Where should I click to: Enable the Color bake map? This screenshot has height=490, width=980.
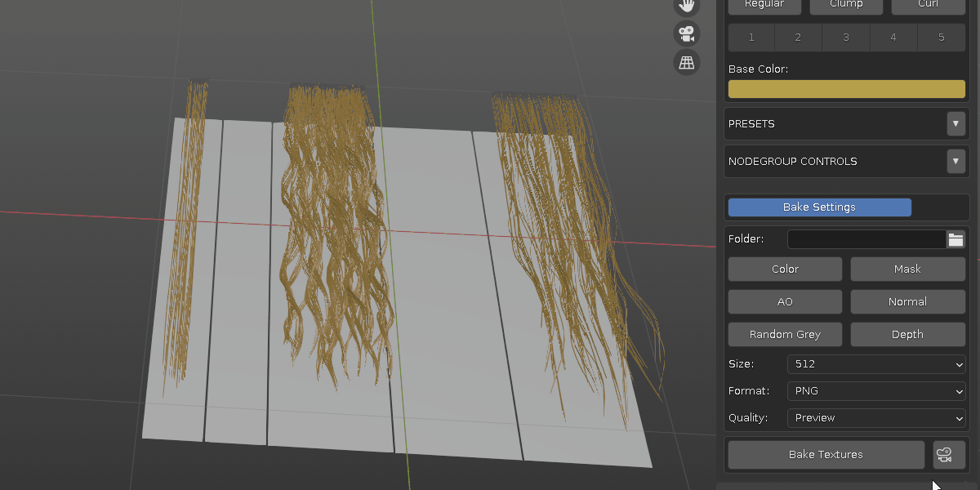[784, 269]
